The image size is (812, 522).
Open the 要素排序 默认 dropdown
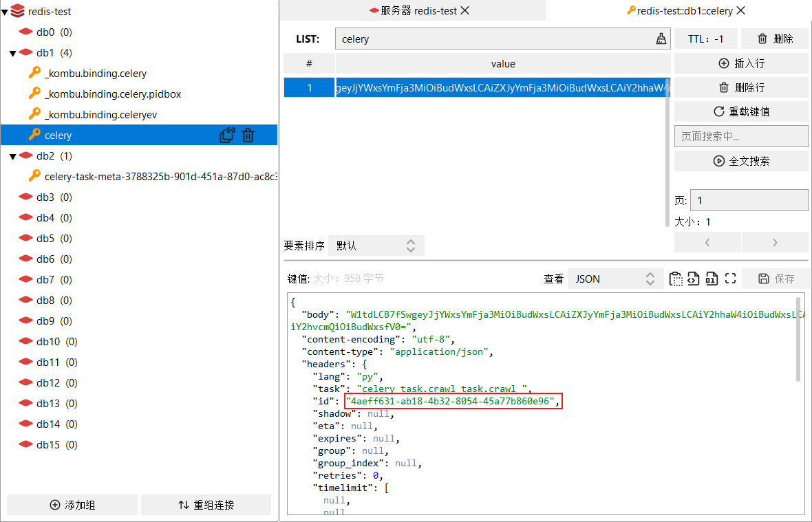tap(376, 246)
